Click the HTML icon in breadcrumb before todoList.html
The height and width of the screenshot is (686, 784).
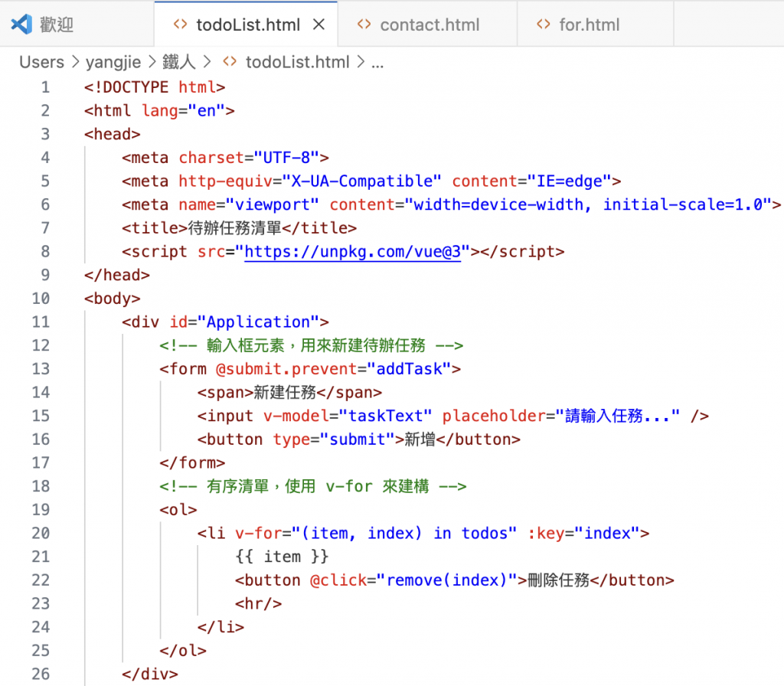pyautogui.click(x=230, y=62)
